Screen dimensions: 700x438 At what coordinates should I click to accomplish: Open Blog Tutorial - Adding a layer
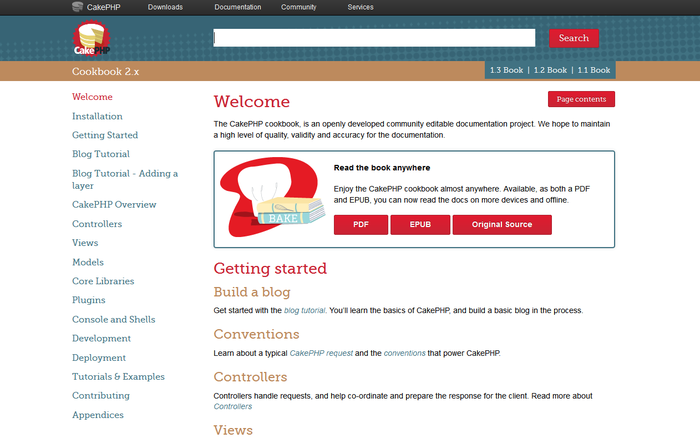tap(125, 179)
